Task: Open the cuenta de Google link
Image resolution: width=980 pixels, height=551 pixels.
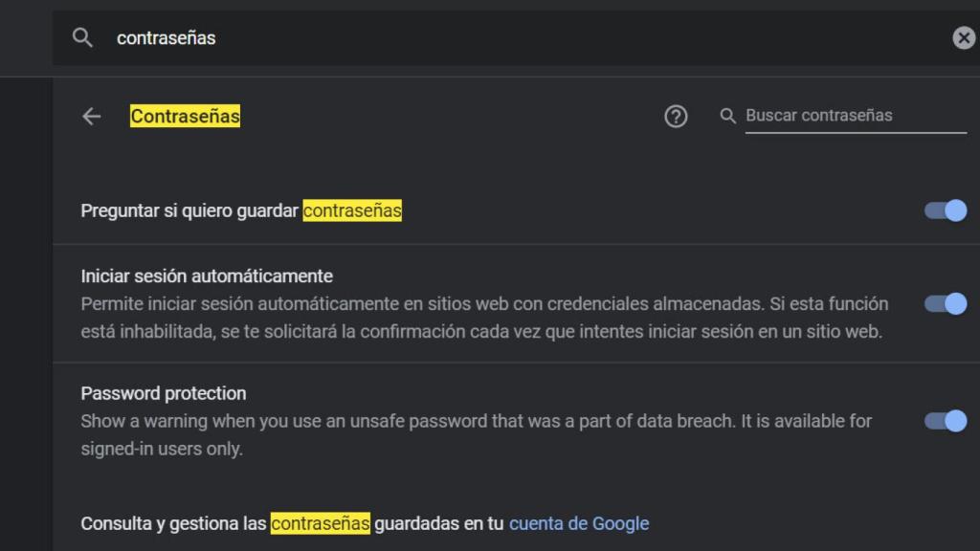Action: pos(578,523)
